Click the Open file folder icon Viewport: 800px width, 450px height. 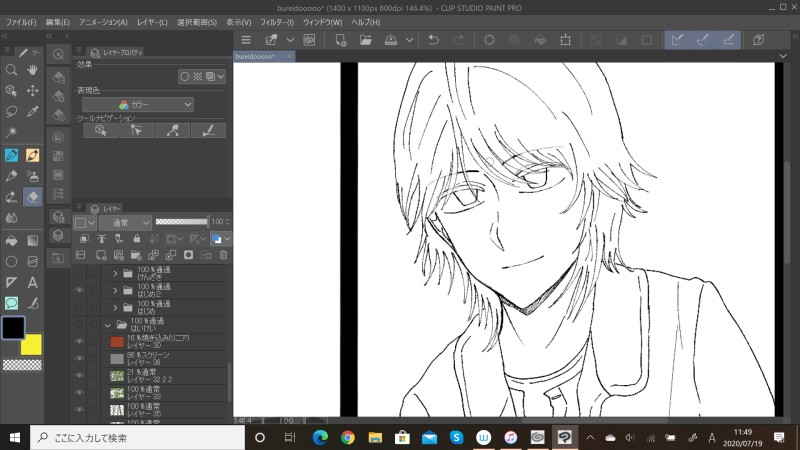pyautogui.click(x=365, y=40)
